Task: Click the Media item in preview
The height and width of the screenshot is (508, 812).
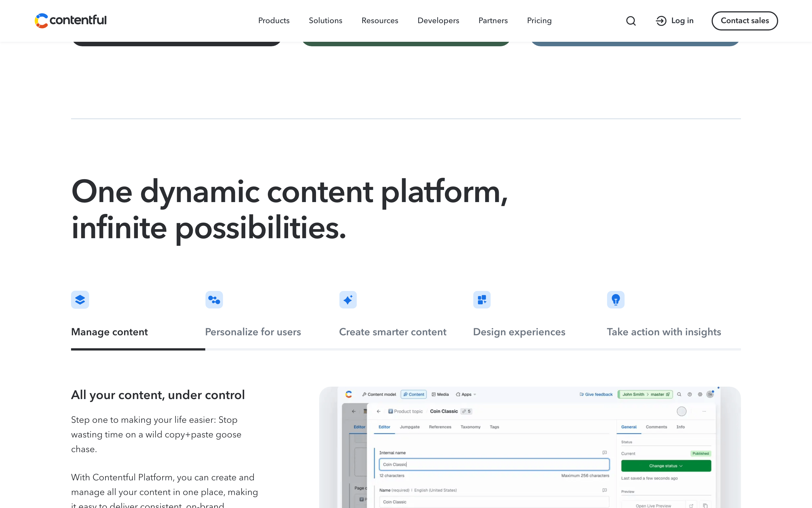Action: point(440,395)
